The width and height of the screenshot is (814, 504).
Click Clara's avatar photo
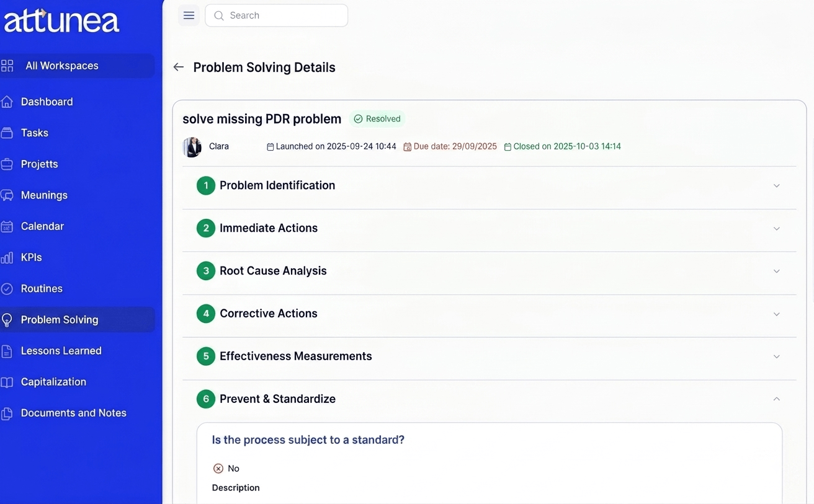pos(192,147)
